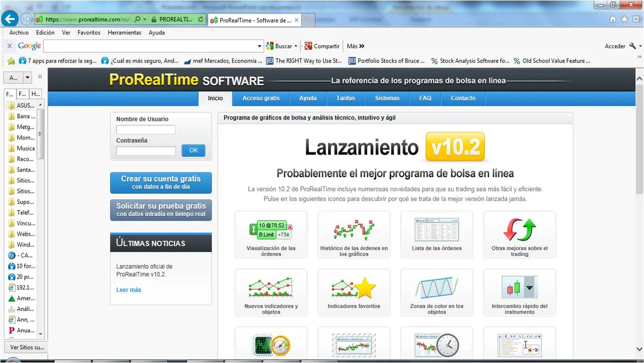644x363 pixels.
Task: Click Otras mejoras sobre el trading arrows icon
Action: (x=519, y=230)
